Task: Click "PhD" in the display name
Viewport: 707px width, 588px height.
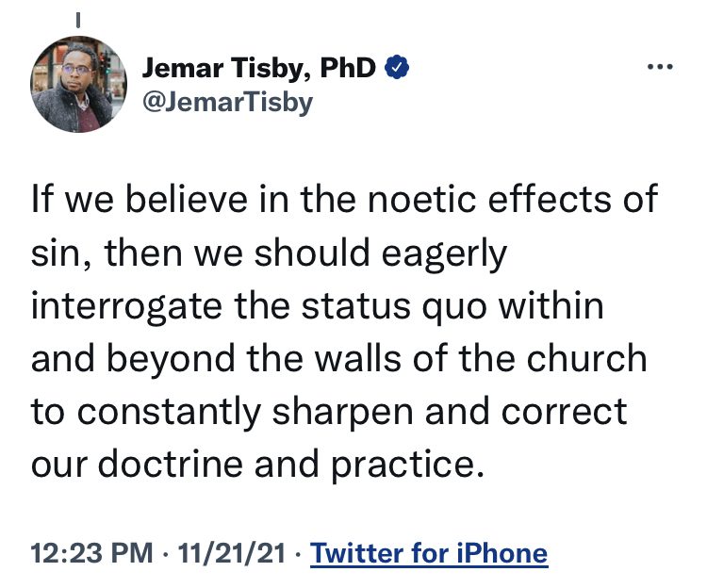Action: (348, 68)
